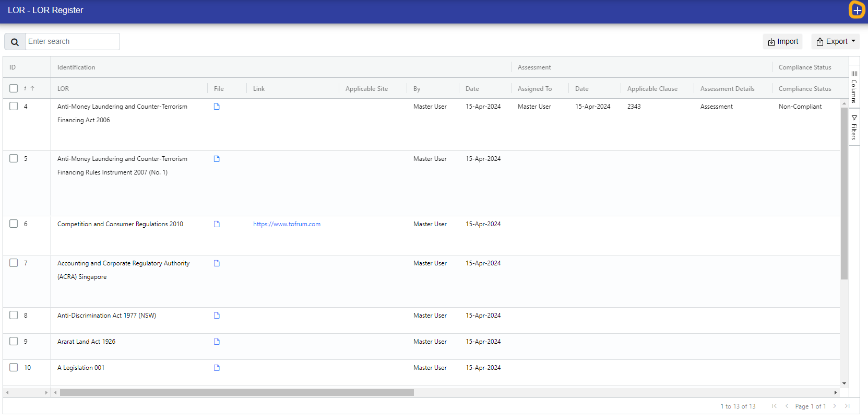Image resolution: width=868 pixels, height=420 pixels.
Task: Select the checkbox for row 4
Action: click(x=14, y=106)
